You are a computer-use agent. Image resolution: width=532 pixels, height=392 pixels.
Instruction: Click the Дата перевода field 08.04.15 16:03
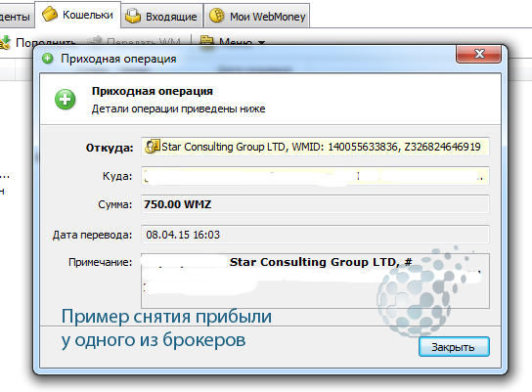tap(315, 235)
